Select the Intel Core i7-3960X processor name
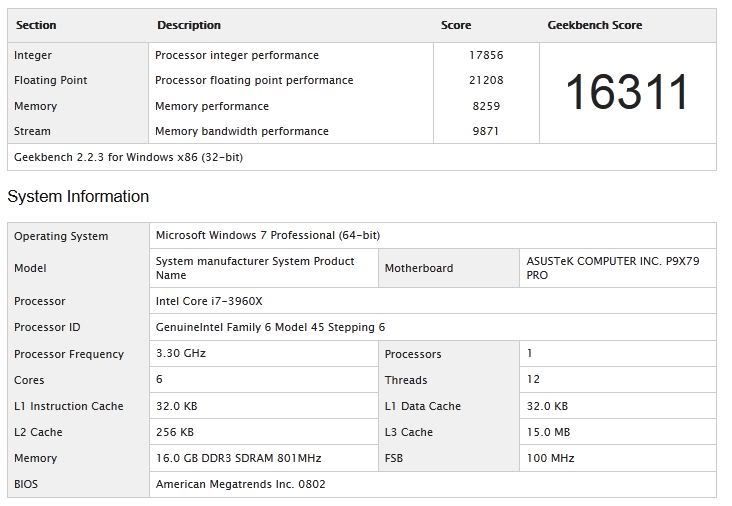 pos(209,301)
